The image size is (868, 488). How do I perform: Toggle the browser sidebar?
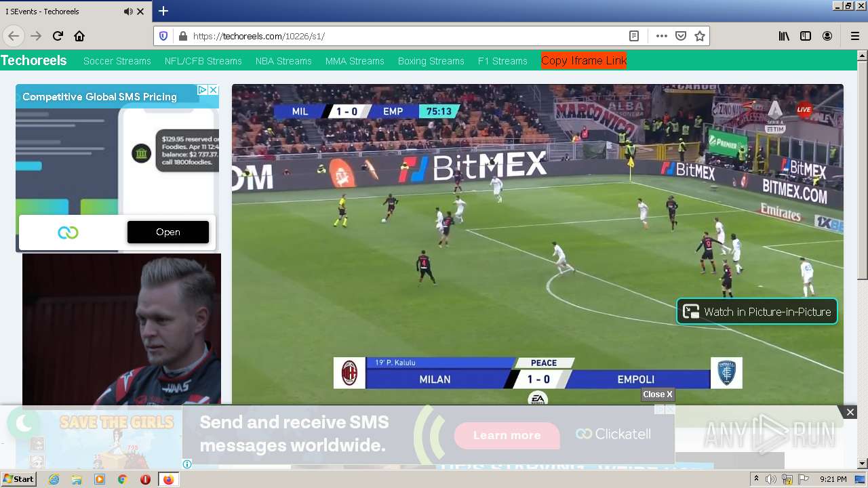click(x=806, y=36)
